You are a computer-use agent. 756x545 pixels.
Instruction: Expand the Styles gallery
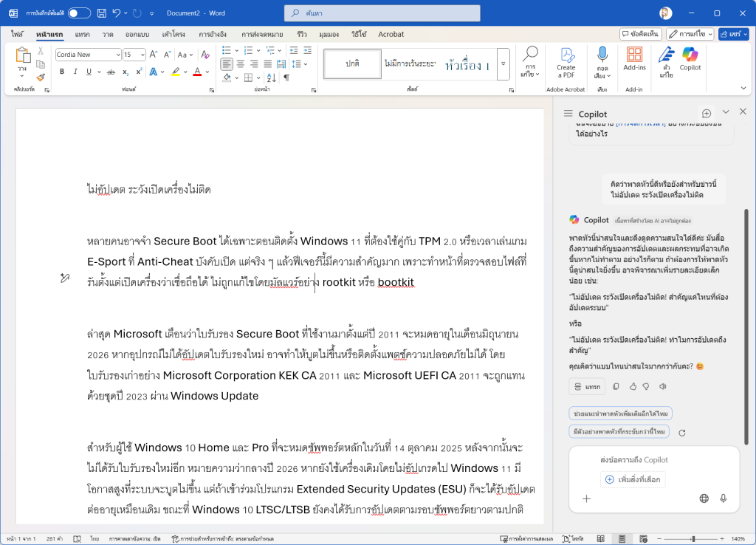pos(504,64)
